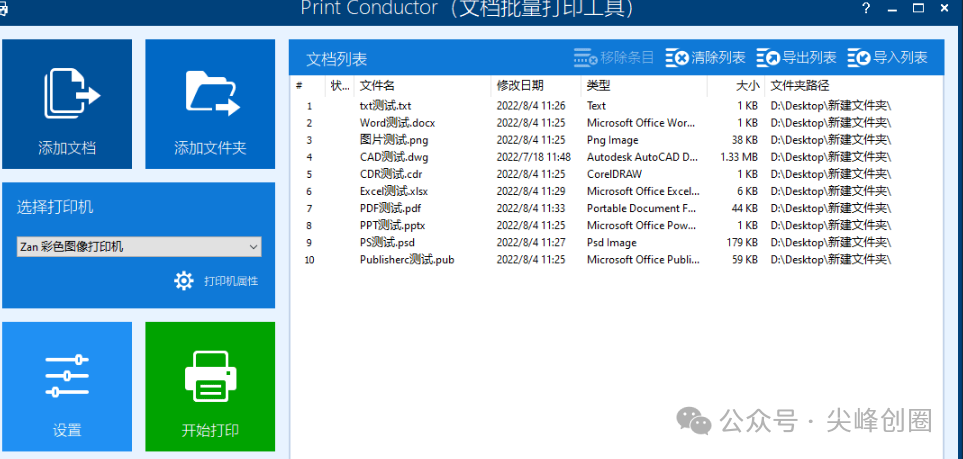Image resolution: width=963 pixels, height=459 pixels.
Task: Click the 导入列表 import list button
Action: [887, 58]
